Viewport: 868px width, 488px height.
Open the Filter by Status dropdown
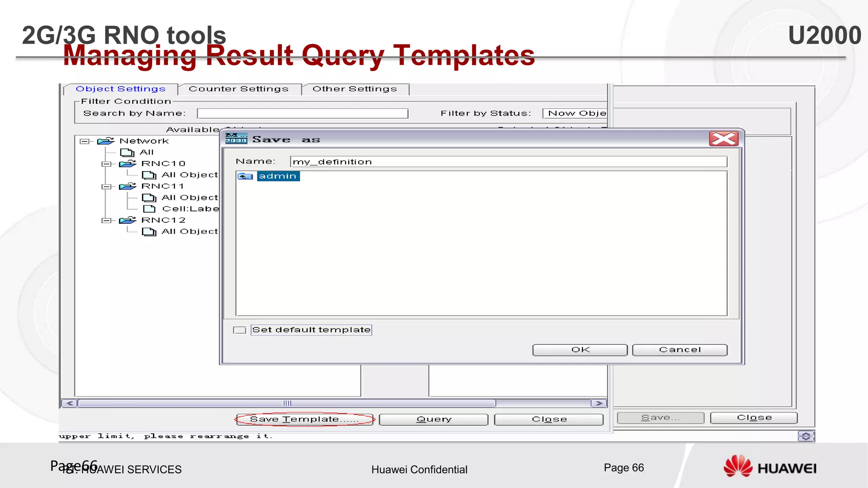click(x=575, y=114)
